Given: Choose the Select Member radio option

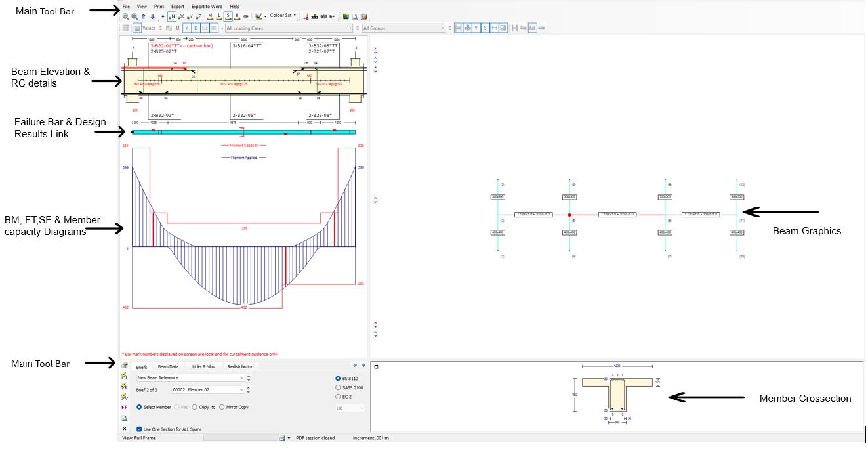Looking at the screenshot, I should [154, 407].
